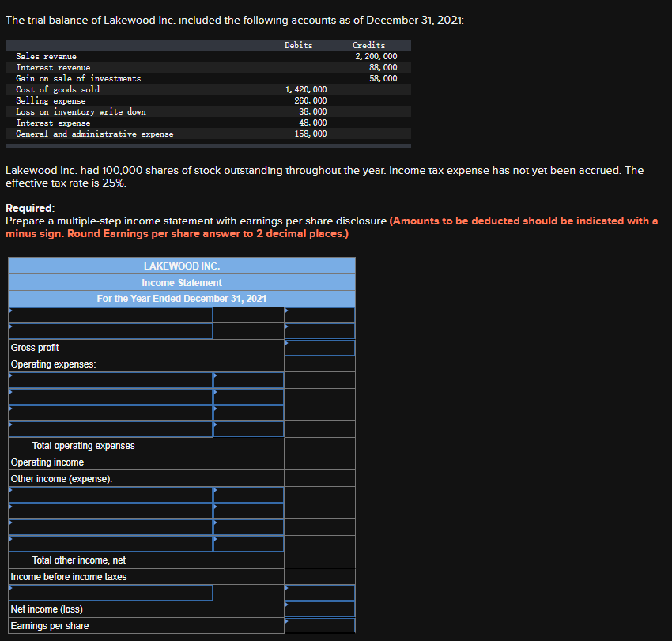Click the 'Total other income, net' row label
The image size is (672, 641).
(79, 560)
